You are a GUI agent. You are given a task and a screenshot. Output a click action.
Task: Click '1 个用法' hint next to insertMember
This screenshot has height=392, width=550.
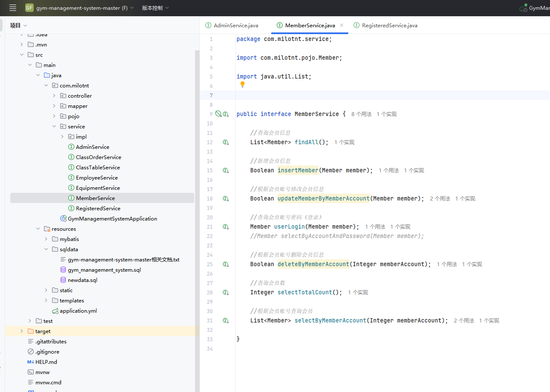[x=389, y=170]
